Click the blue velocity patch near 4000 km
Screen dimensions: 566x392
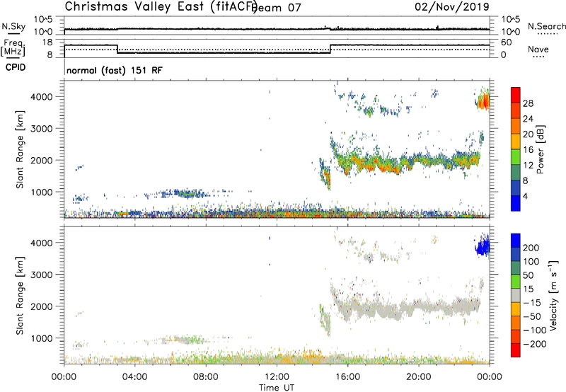(483, 246)
